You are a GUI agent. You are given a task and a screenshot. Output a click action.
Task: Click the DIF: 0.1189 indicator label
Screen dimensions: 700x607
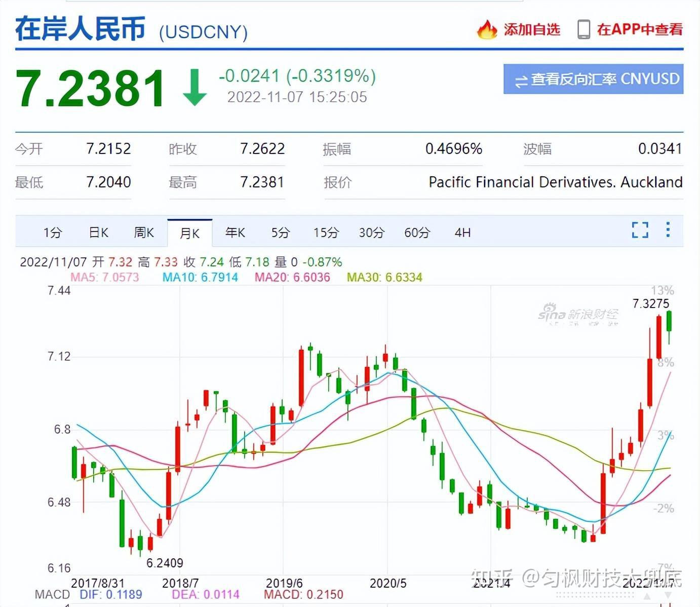(x=111, y=594)
